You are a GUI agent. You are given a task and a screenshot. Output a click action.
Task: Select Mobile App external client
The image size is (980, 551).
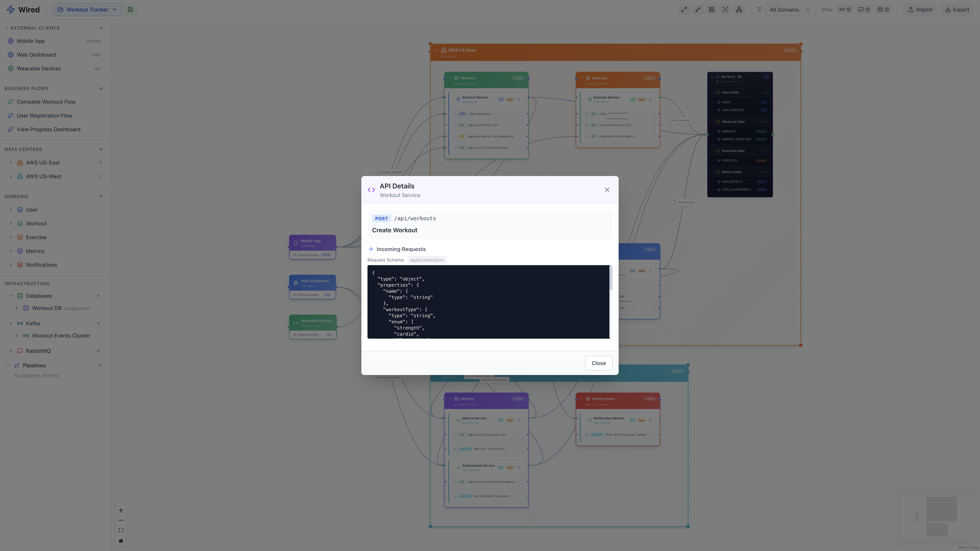31,41
